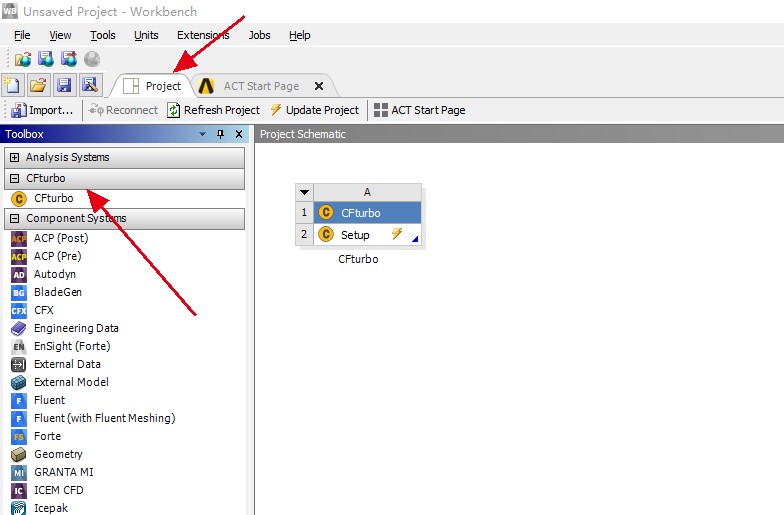Select the External Model entry
This screenshot has width=784, height=515.
pos(71,382)
